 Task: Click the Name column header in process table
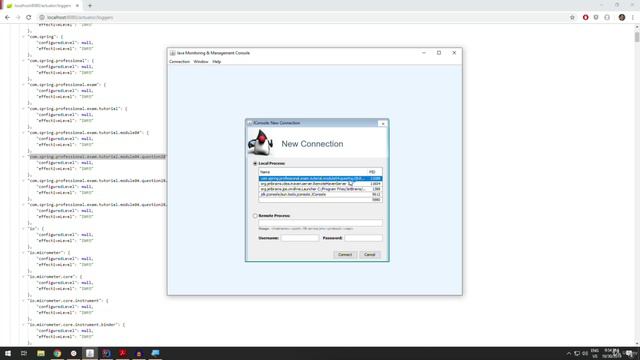click(x=313, y=172)
